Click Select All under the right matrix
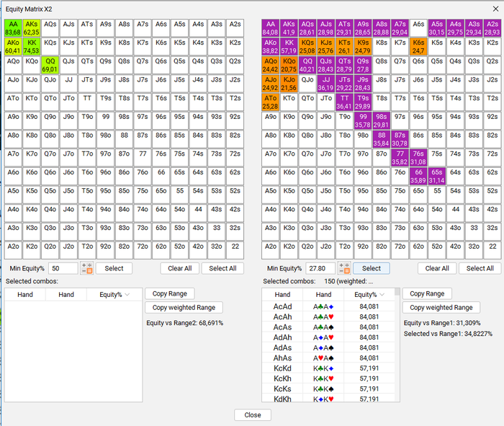The height and width of the screenshot is (426, 504). click(x=480, y=268)
